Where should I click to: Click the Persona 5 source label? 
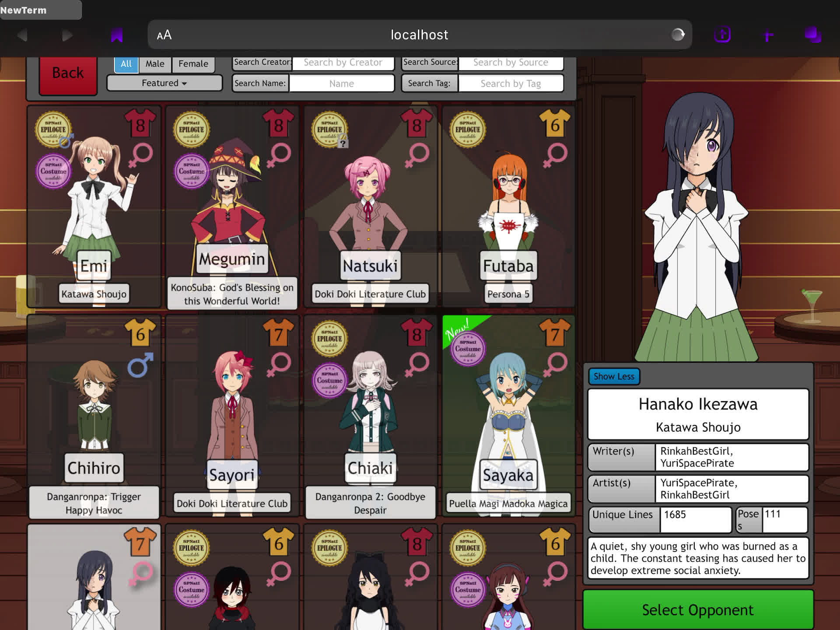click(508, 294)
